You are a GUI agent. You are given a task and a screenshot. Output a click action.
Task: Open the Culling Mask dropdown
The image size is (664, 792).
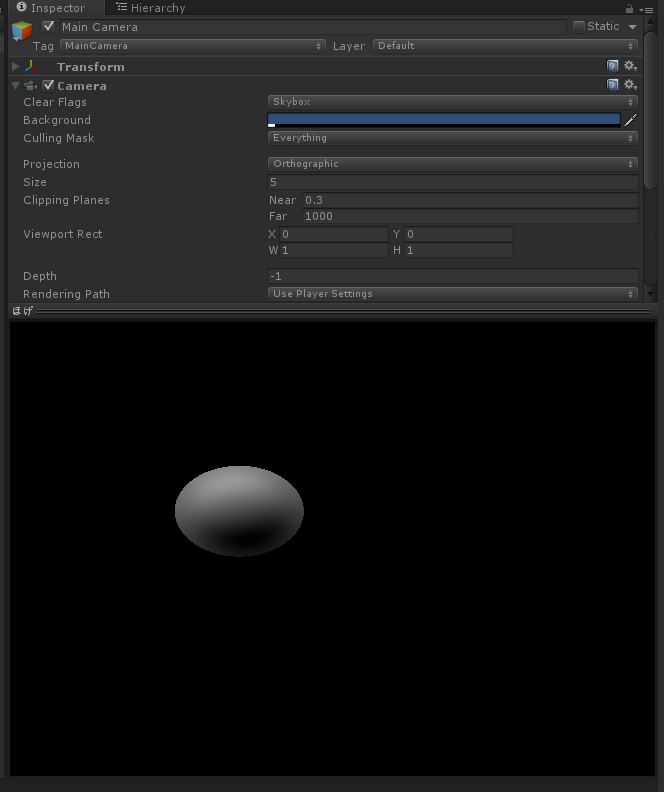coord(452,138)
